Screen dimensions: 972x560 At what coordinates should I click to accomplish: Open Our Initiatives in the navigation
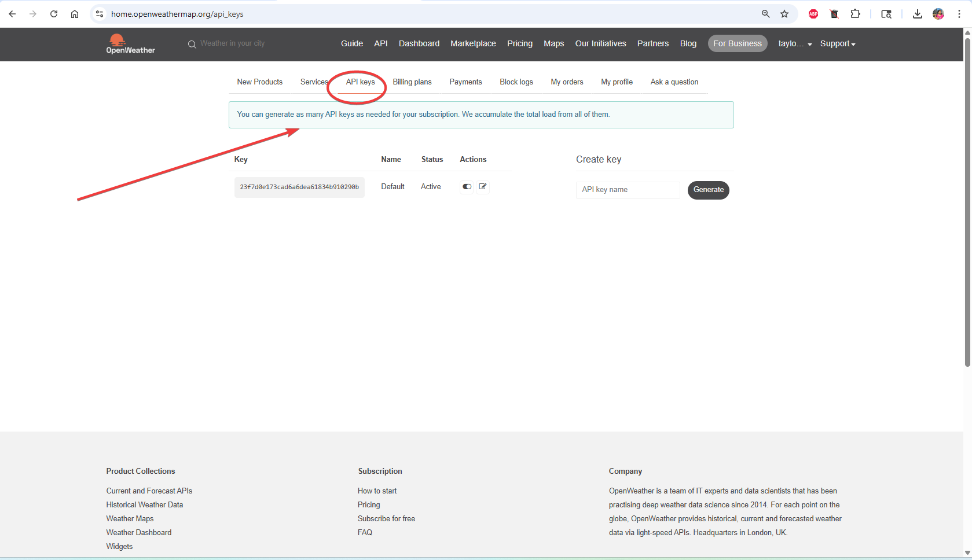click(601, 43)
